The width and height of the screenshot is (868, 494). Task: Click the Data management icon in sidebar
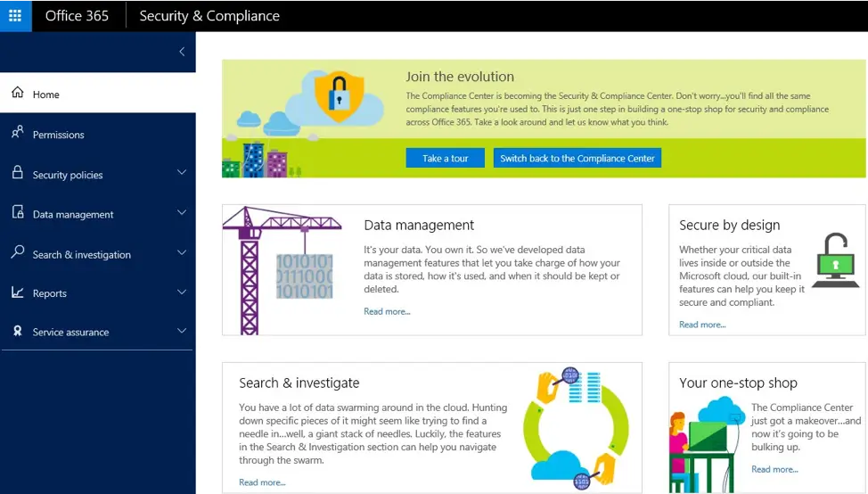point(17,213)
